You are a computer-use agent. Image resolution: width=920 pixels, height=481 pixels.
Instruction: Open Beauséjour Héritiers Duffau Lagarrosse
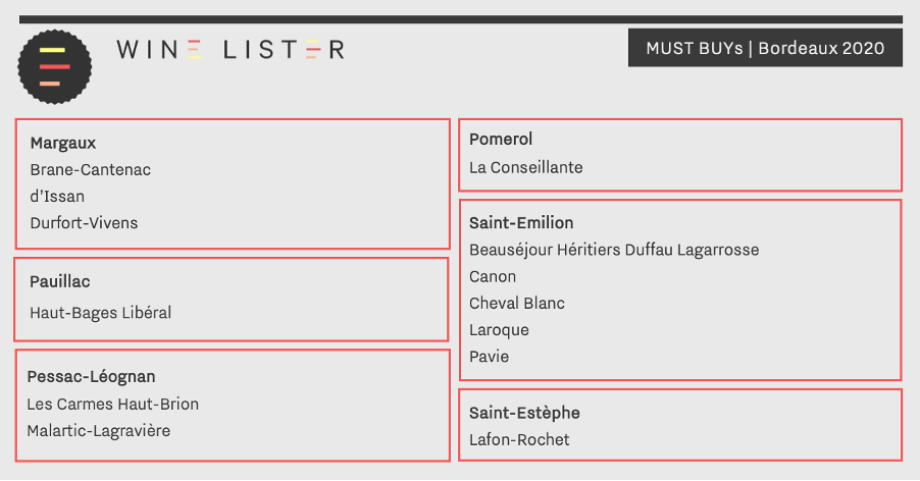(x=614, y=250)
